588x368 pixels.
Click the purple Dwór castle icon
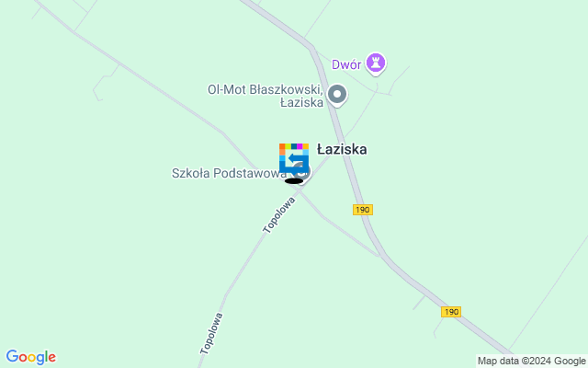(376, 63)
